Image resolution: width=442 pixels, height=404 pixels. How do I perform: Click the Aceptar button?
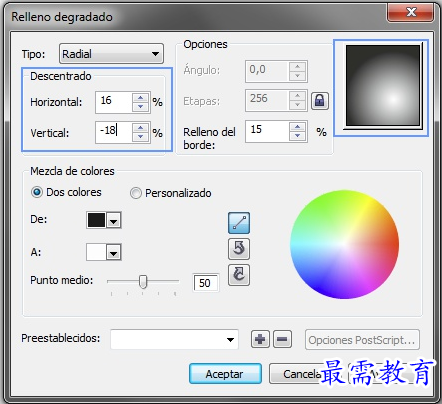225,374
